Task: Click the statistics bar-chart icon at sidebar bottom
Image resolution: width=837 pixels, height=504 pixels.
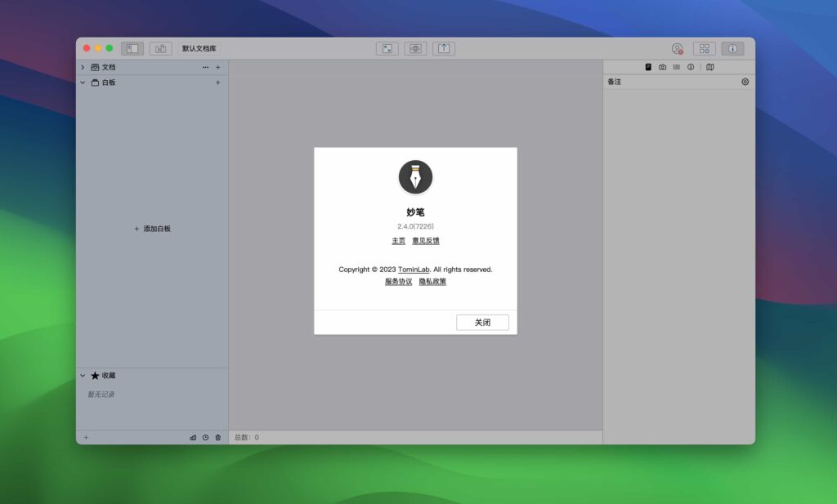Action: [193, 437]
